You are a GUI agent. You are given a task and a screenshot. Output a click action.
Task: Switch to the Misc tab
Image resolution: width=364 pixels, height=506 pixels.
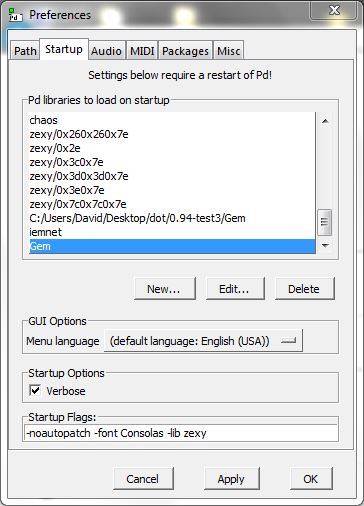228,51
